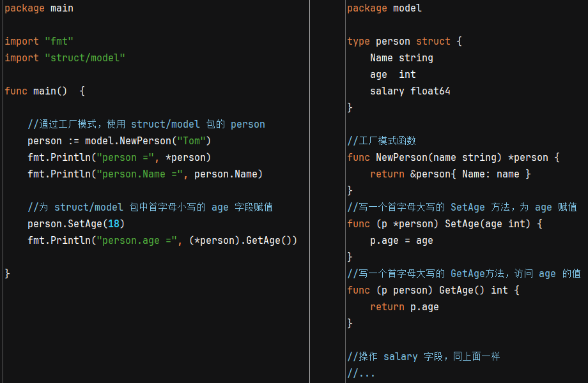Click the (*person).GetAge() call in main
The height and width of the screenshot is (383, 588).
point(243,241)
